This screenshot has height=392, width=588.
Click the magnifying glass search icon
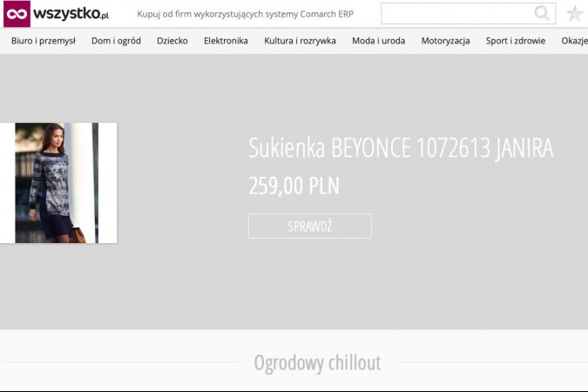(542, 14)
